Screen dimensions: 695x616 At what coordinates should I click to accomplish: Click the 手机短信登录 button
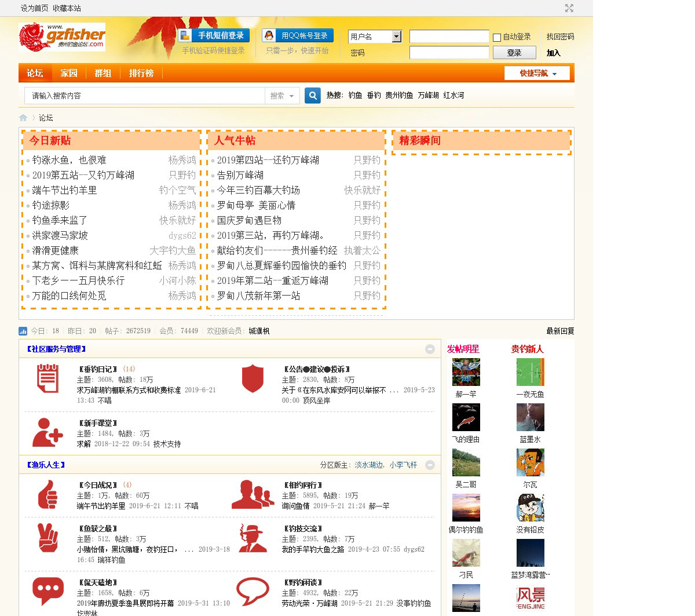point(214,35)
